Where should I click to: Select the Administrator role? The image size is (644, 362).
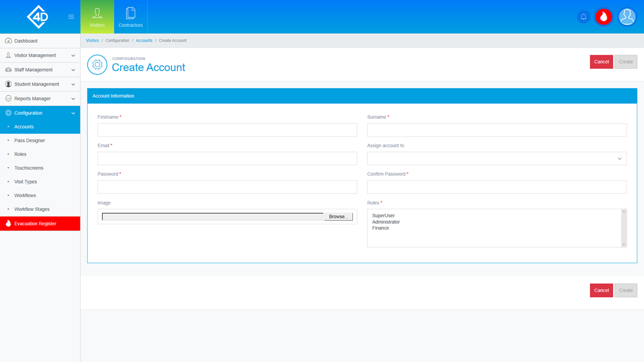coord(386,222)
